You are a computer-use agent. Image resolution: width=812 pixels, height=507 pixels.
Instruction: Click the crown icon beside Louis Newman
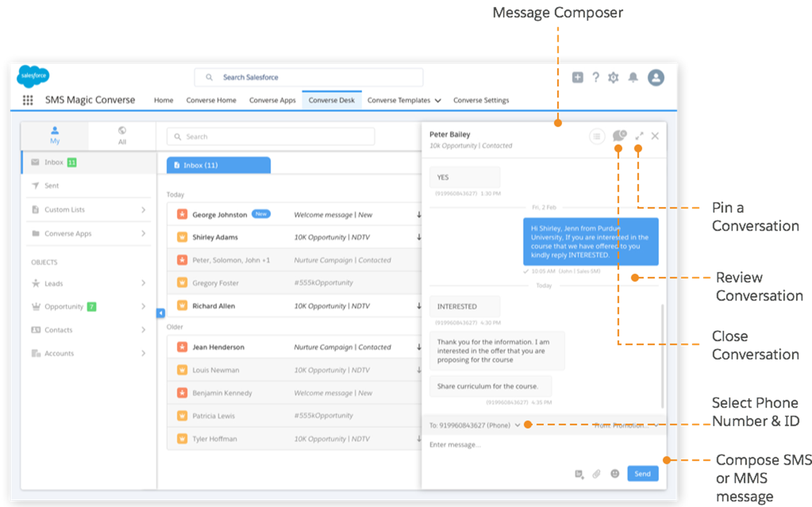point(181,370)
